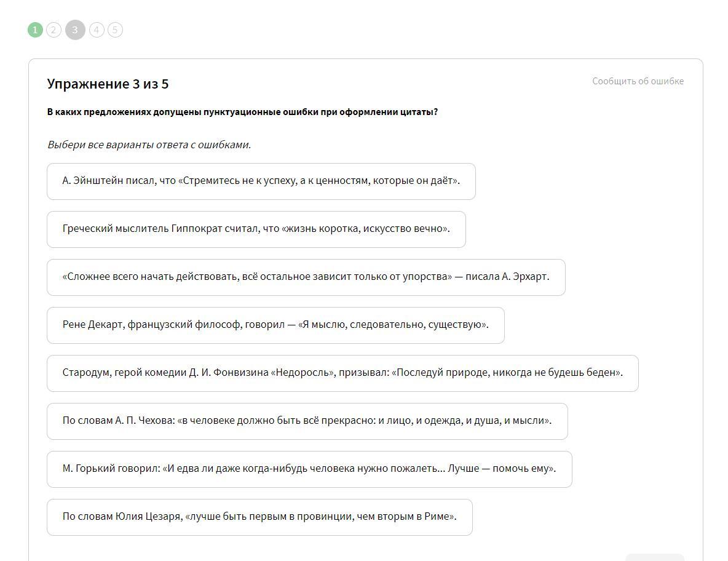The image size is (728, 561).
Task: Go to exercise step 1 circle
Action: [35, 30]
